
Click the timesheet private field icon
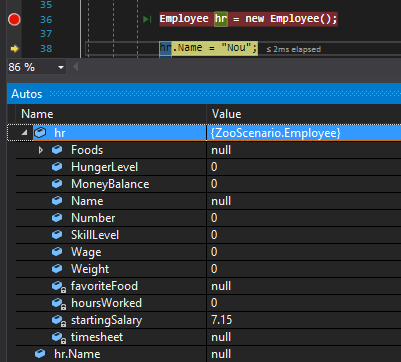click(59, 337)
